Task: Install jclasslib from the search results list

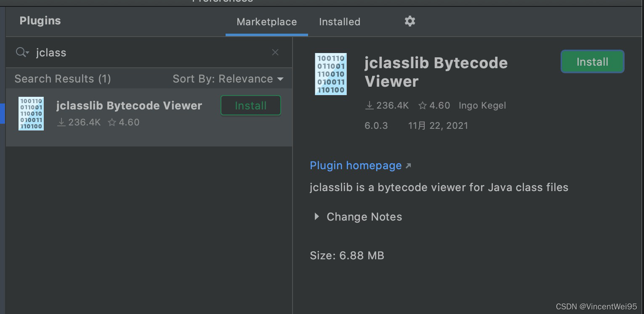Action: (251, 106)
